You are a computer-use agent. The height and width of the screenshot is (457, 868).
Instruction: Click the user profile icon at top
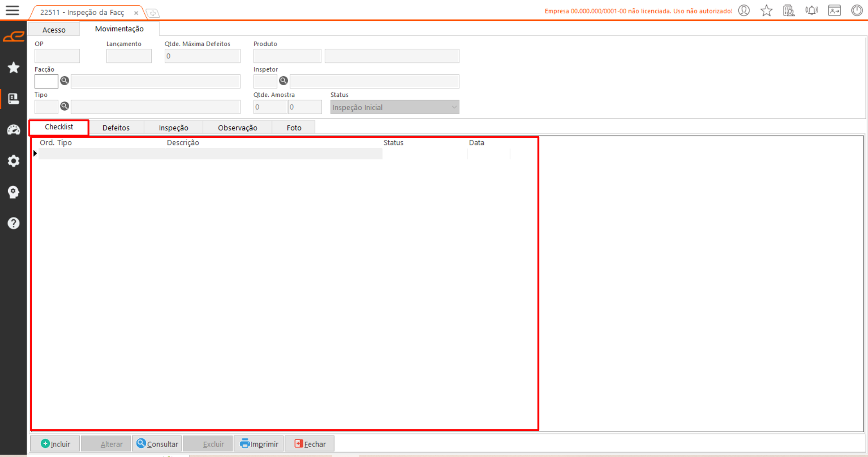(744, 10)
